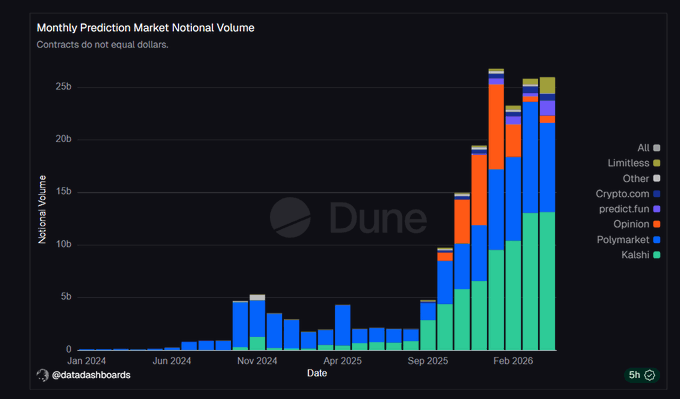Click the 5b y-axis tick label
Viewport: 680px width, 399px height.
coord(66,297)
